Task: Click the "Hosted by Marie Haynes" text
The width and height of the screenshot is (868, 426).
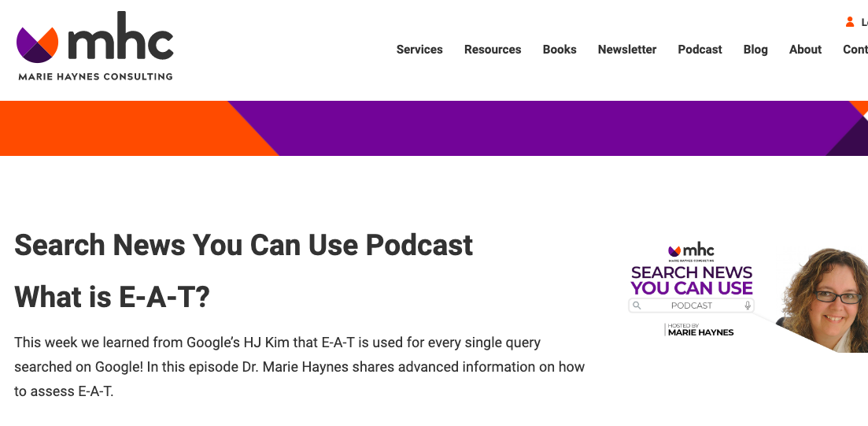Action: click(700, 330)
